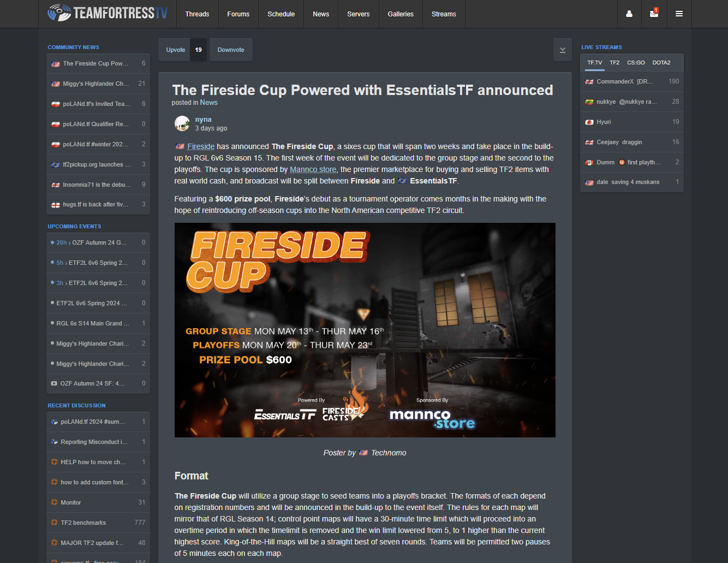This screenshot has height=563, width=728.
Task: Select the TF.TV live streams tab
Action: 594,62
